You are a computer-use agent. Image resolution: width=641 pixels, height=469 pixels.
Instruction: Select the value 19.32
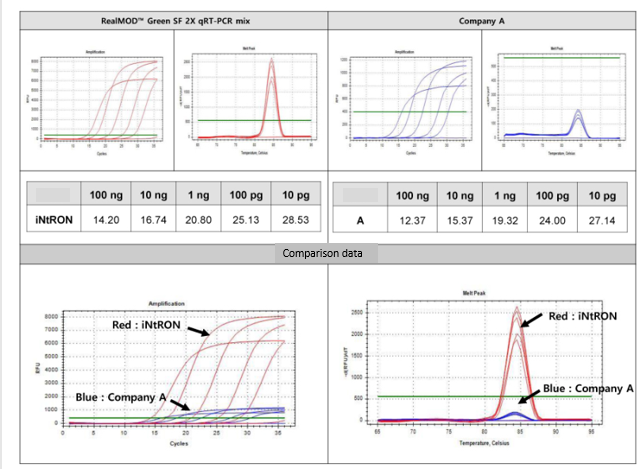(505, 221)
